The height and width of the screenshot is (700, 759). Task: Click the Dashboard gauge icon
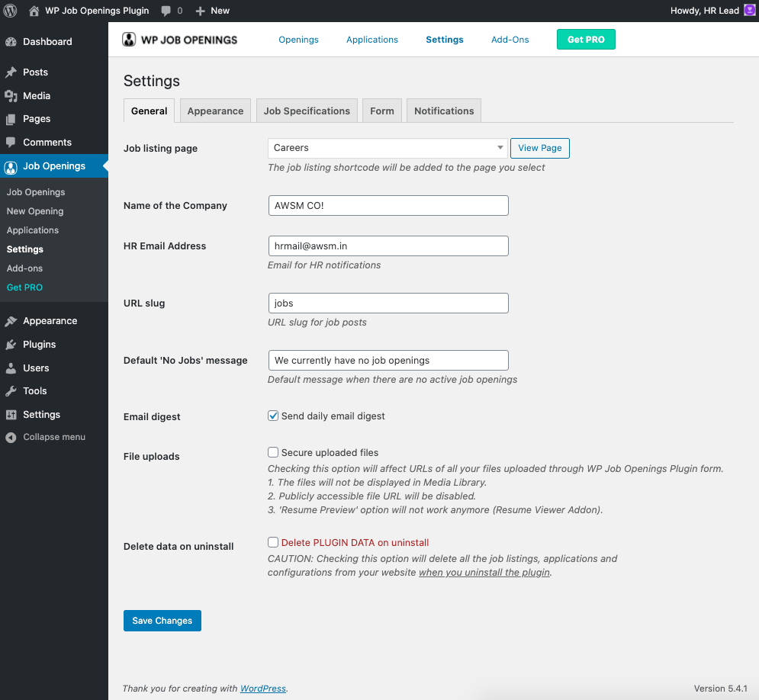coord(11,42)
